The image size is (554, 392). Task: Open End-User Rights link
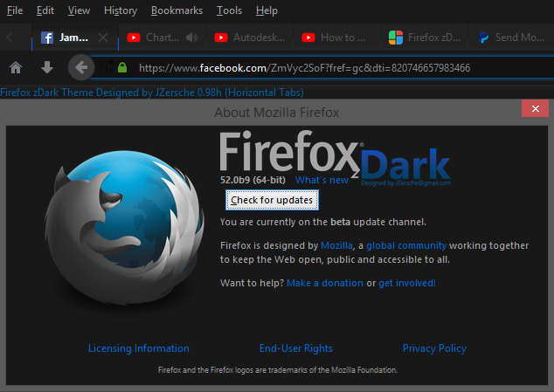point(296,348)
